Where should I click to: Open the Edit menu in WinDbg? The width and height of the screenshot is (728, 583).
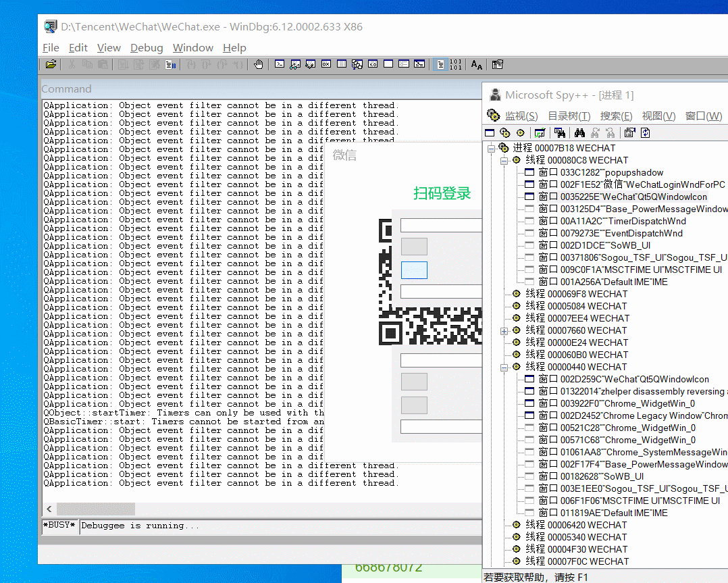pos(78,48)
